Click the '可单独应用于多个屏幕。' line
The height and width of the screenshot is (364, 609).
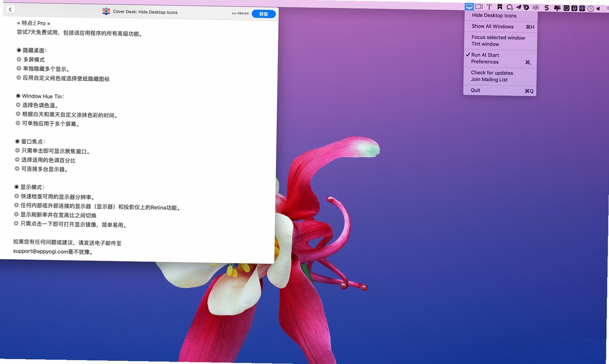(48, 124)
